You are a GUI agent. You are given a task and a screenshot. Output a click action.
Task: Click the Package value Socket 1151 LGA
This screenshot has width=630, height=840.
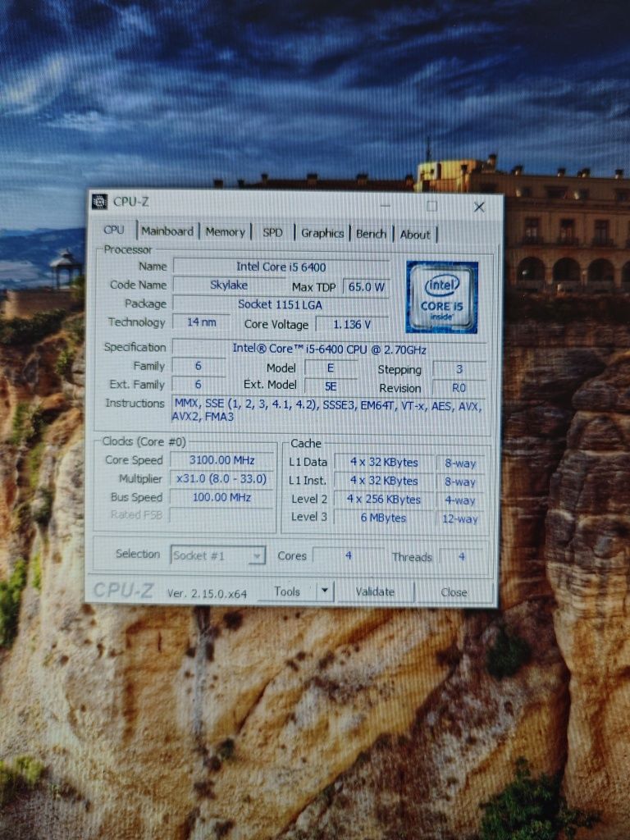[281, 305]
